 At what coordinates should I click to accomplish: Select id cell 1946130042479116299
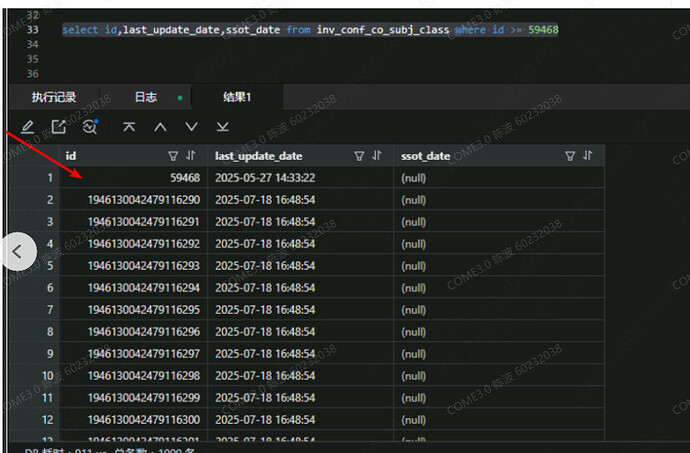133,398
